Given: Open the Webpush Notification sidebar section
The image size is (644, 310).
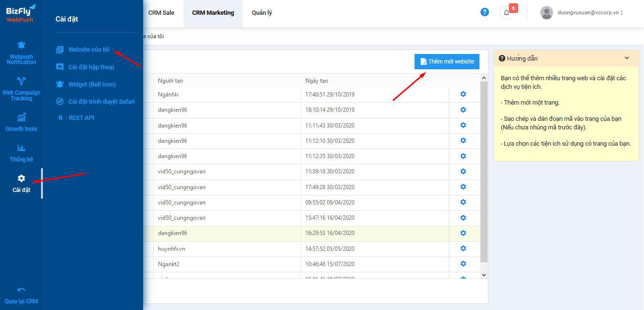Looking at the screenshot, I should pos(21,53).
